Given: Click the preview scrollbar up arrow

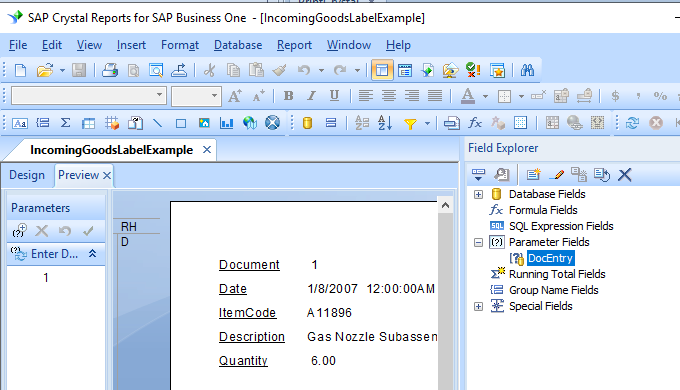Looking at the screenshot, I should click(x=445, y=206).
